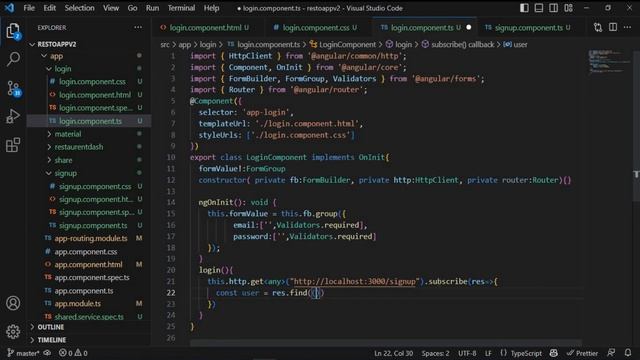
Task: Change encoding via UTF-8 status item
Action: pos(467,353)
